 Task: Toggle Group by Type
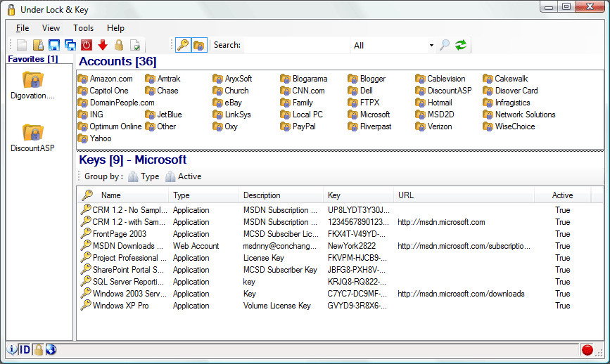[144, 177]
